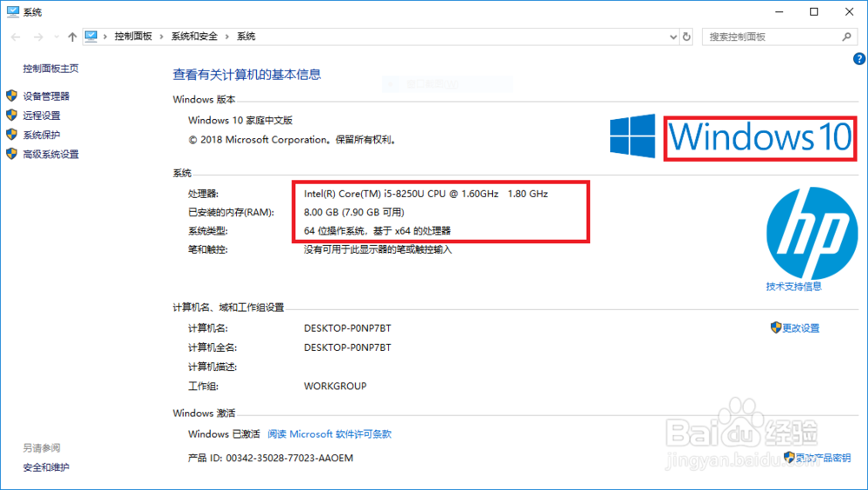Click 更改设置 link
This screenshot has width=868, height=490.
pos(800,328)
